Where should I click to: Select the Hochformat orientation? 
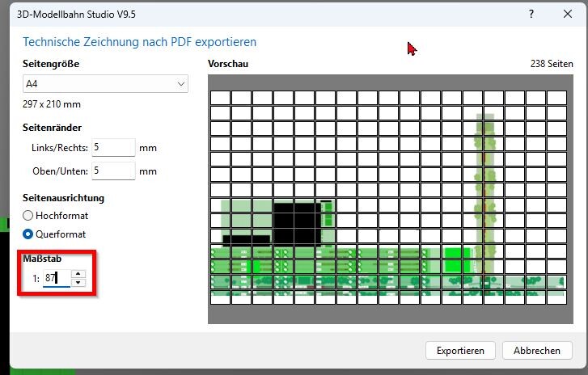pos(56,216)
